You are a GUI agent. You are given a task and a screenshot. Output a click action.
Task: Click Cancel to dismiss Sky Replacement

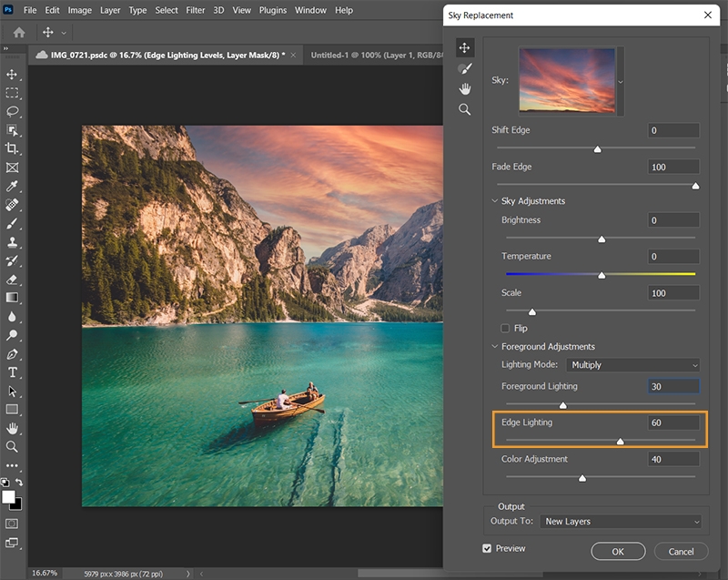point(681,551)
